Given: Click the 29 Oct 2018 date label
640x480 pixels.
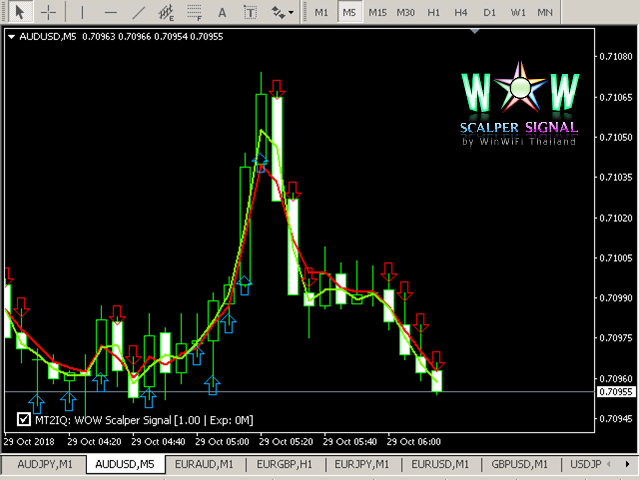Looking at the screenshot, I should click(x=29, y=442).
